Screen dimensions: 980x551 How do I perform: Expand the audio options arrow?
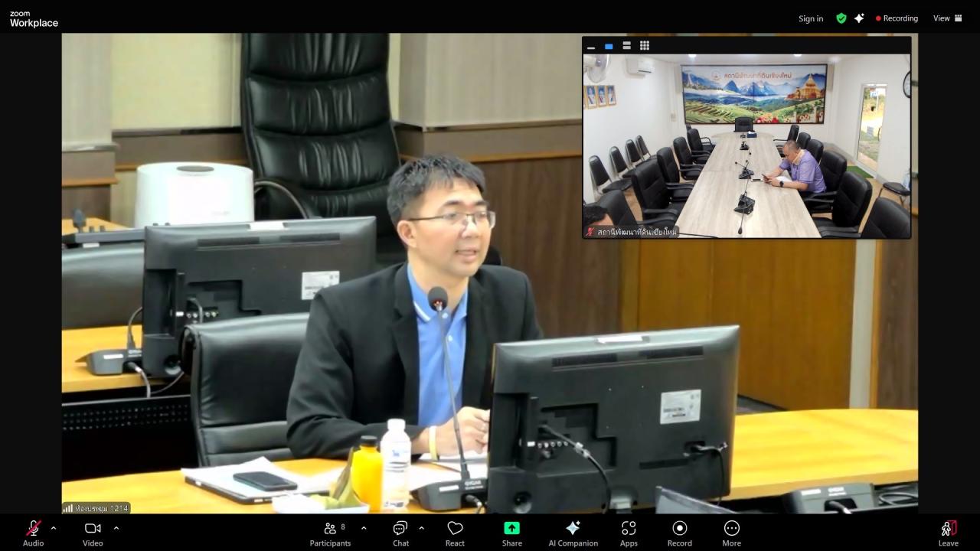pos(54,528)
